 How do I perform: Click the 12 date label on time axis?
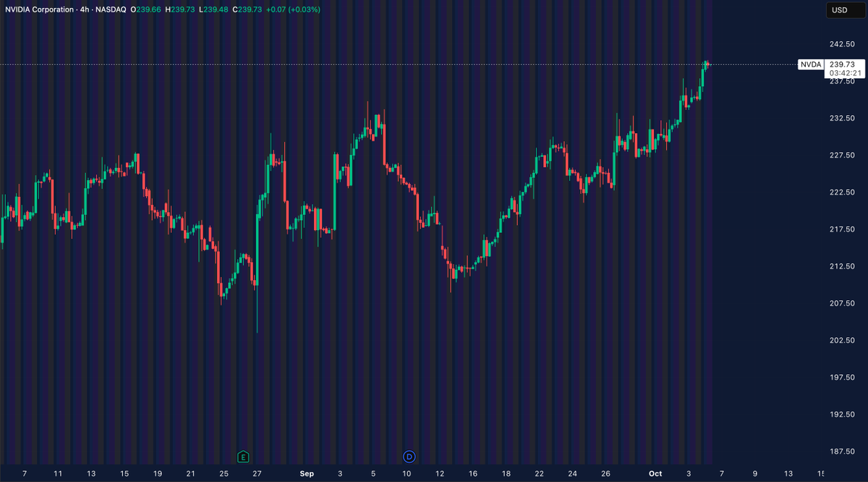pos(440,473)
